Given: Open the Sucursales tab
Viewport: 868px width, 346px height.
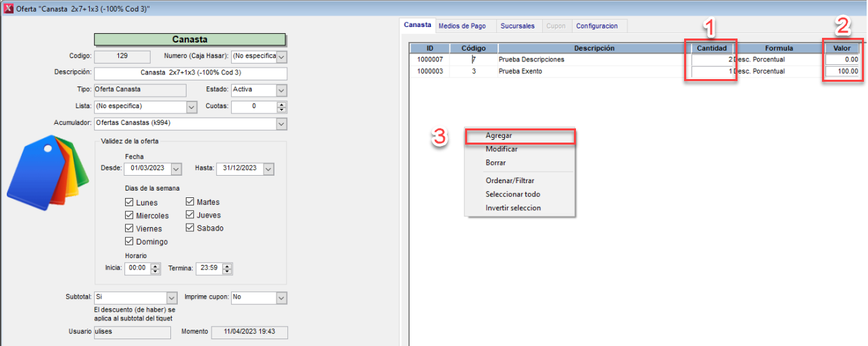Looking at the screenshot, I should click(x=517, y=26).
